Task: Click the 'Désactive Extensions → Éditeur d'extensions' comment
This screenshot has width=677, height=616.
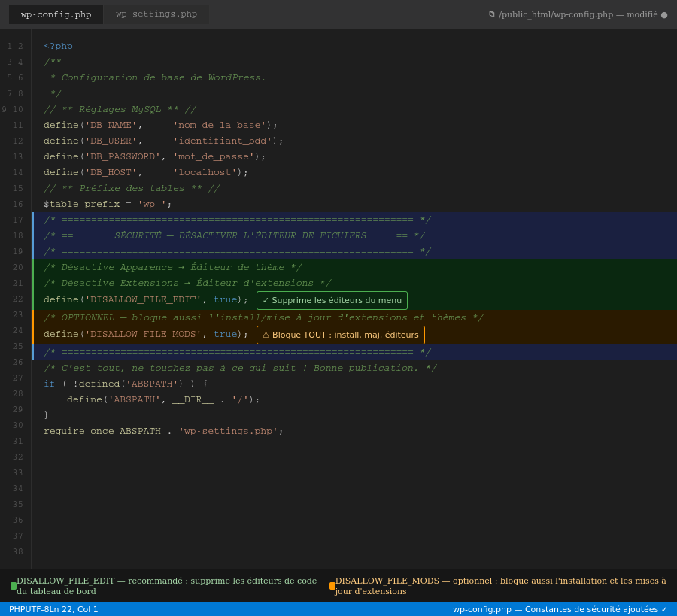Action: (x=187, y=283)
